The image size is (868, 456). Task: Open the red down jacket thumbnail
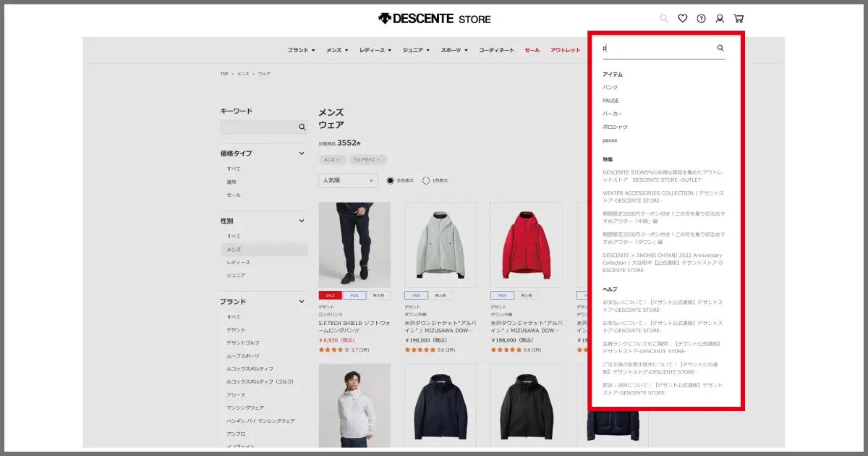point(527,245)
